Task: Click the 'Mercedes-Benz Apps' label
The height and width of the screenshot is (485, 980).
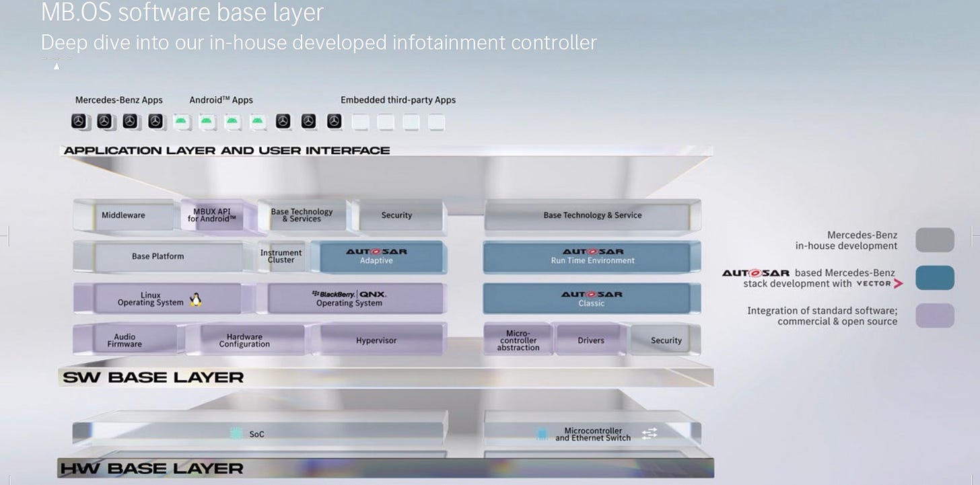Action: point(119,100)
